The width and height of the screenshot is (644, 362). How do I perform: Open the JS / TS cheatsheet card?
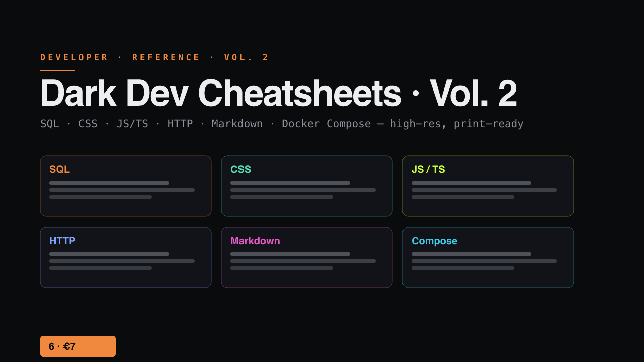coord(488,186)
